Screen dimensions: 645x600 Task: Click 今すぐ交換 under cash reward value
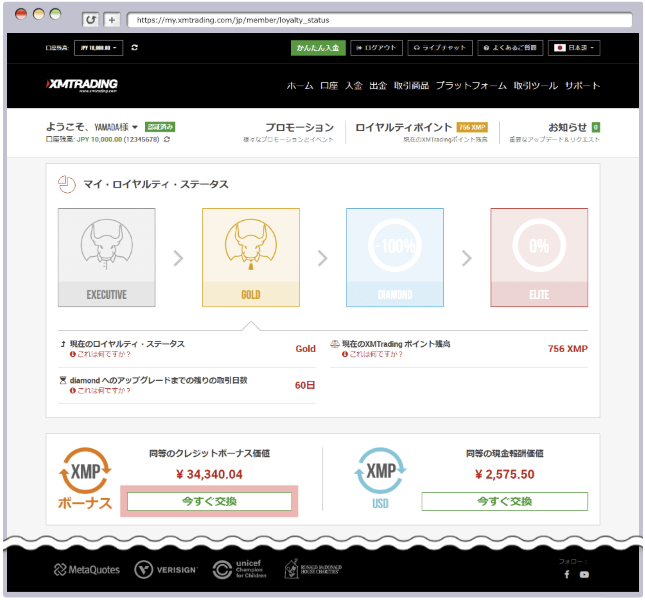coord(505,502)
